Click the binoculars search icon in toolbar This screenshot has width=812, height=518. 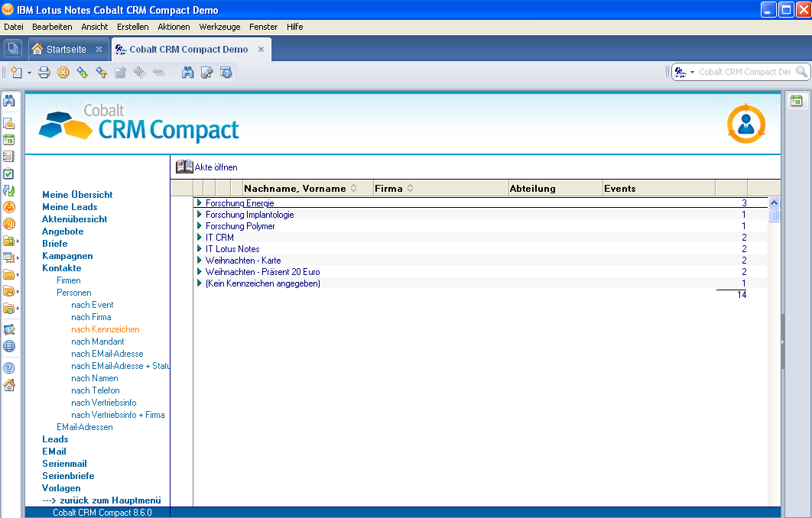[187, 73]
